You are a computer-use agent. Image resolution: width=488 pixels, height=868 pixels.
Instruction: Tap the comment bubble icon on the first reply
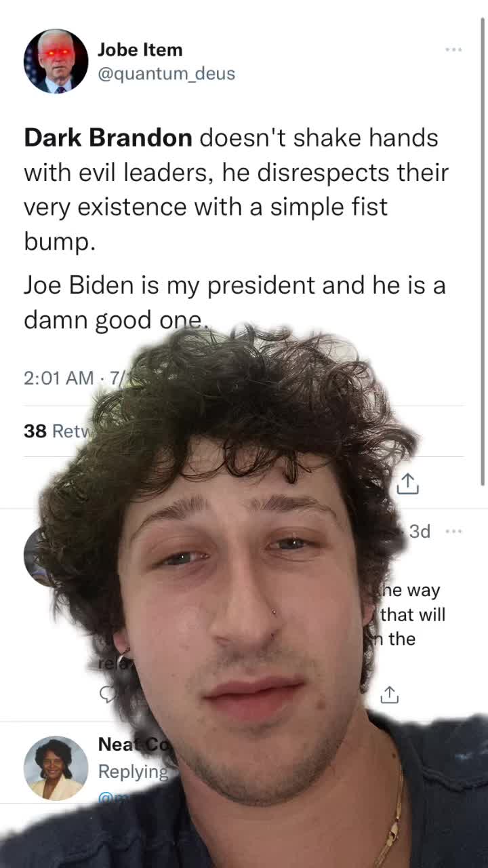(x=107, y=694)
